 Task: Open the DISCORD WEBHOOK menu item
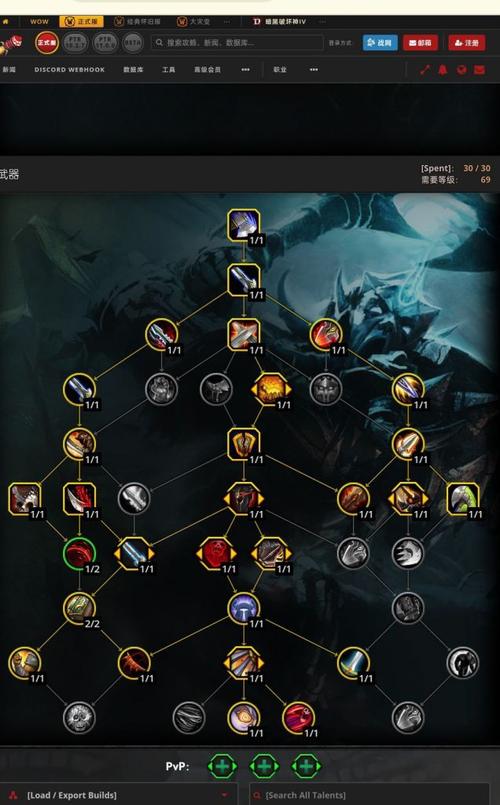[x=69, y=70]
